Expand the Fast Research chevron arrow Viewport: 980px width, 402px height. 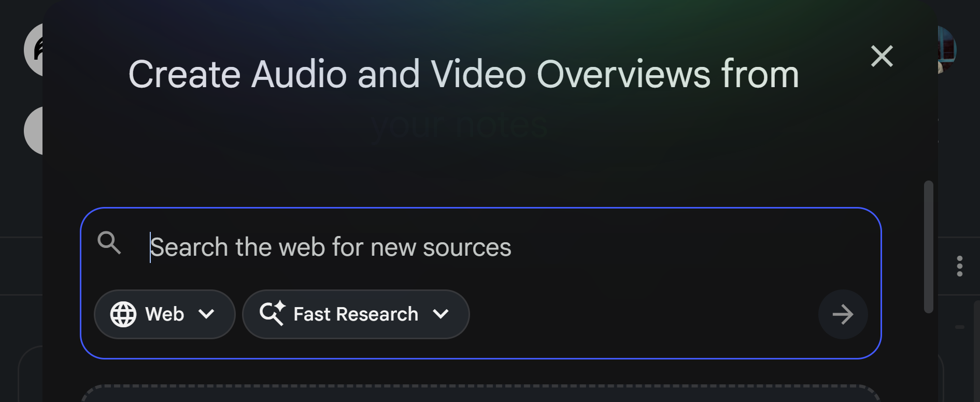point(441,314)
